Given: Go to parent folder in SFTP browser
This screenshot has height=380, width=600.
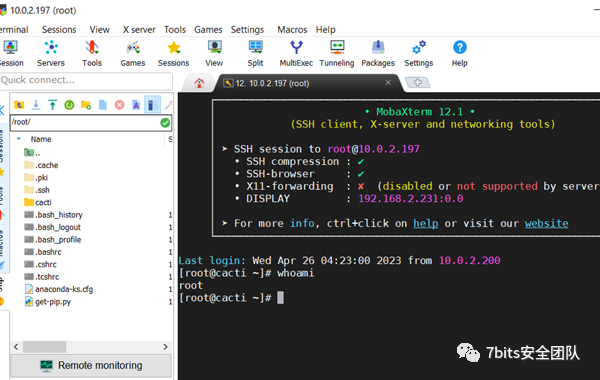Looking at the screenshot, I should pyautogui.click(x=19, y=104).
